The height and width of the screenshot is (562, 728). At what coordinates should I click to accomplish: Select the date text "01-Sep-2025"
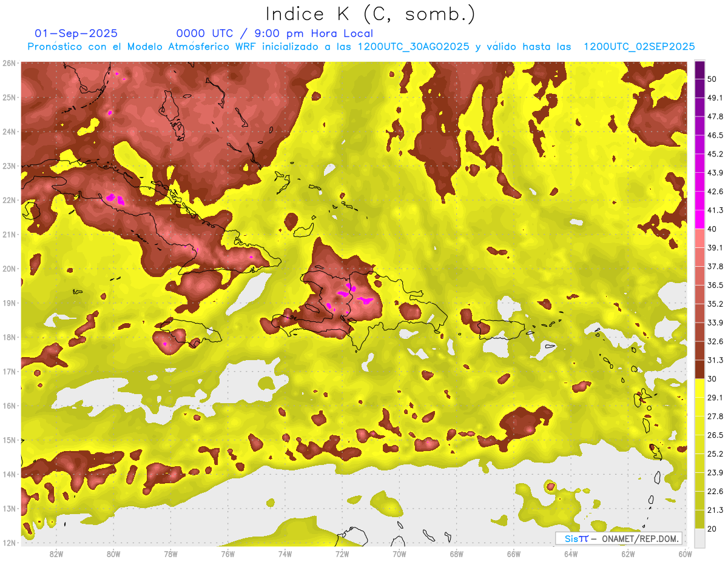76,33
